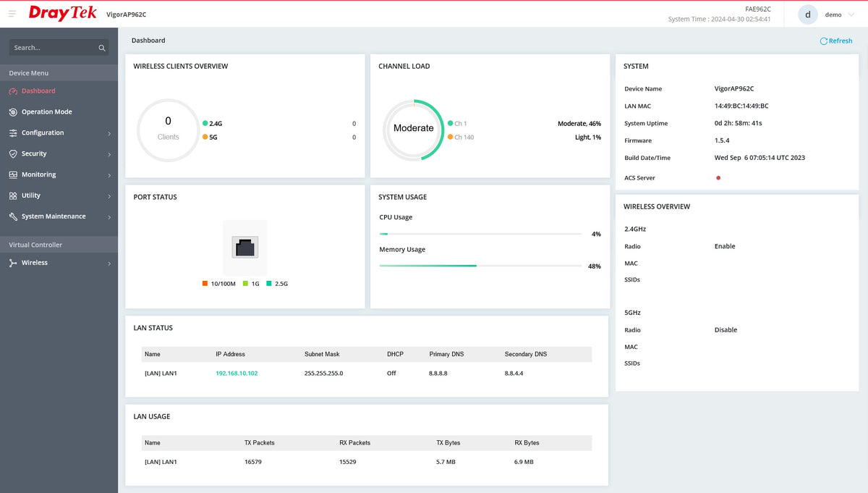Click the Secondary DNS 8.8.4.4 cell

[514, 374]
